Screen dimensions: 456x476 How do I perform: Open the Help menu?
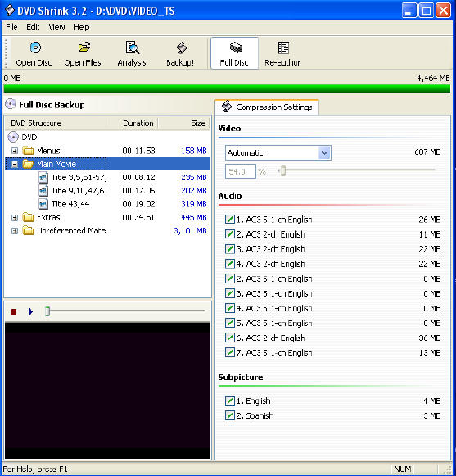click(82, 27)
